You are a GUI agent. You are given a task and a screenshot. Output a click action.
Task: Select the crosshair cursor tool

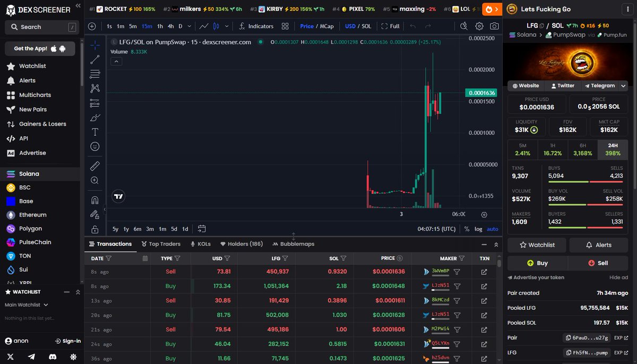(95, 45)
